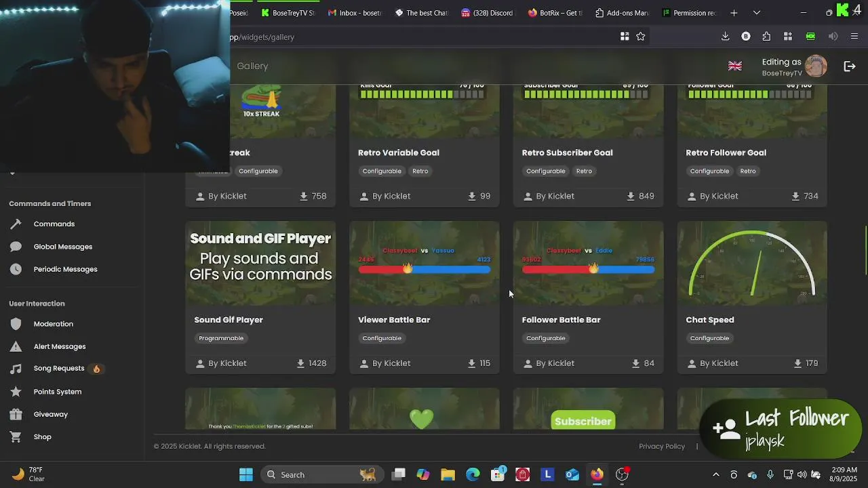
Task: Show hidden system tray icons
Action: (x=715, y=474)
